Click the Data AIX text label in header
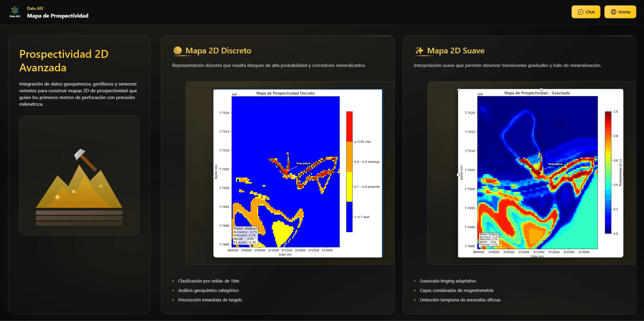The width and height of the screenshot is (644, 321). 35,8
